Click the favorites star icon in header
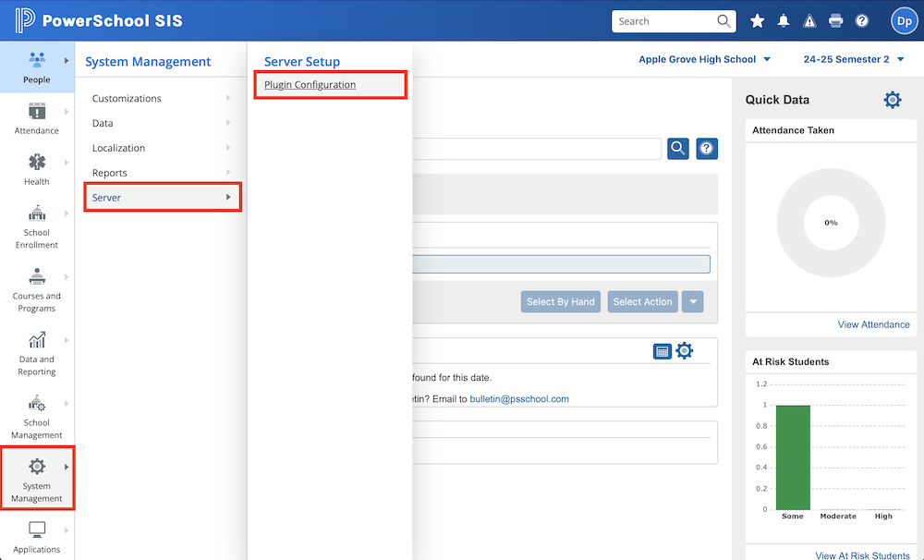The height and width of the screenshot is (560, 924). 758,21
